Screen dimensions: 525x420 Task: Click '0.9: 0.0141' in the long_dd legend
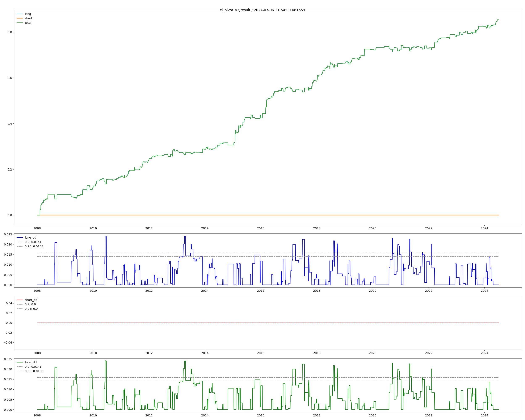[x=33, y=242]
